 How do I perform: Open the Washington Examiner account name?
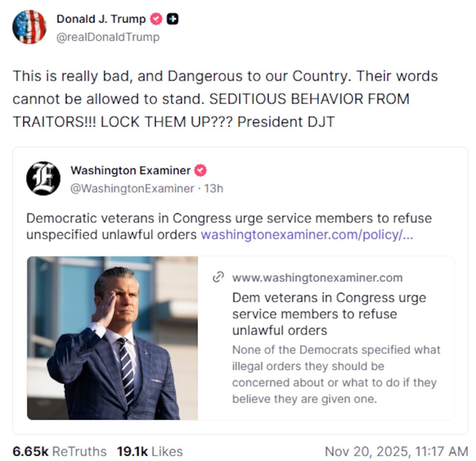[131, 170]
